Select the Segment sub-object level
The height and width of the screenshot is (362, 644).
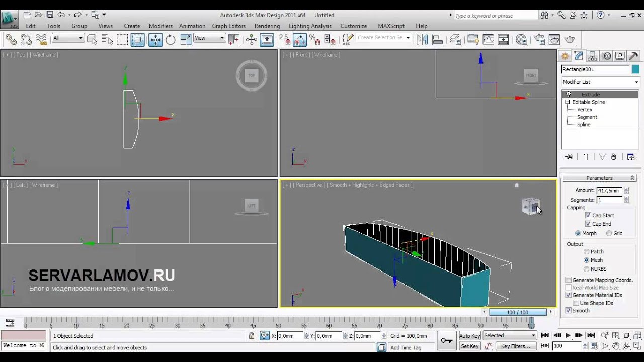tap(587, 117)
